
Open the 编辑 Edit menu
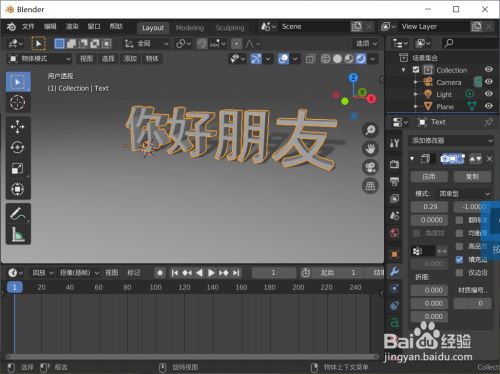tap(50, 27)
